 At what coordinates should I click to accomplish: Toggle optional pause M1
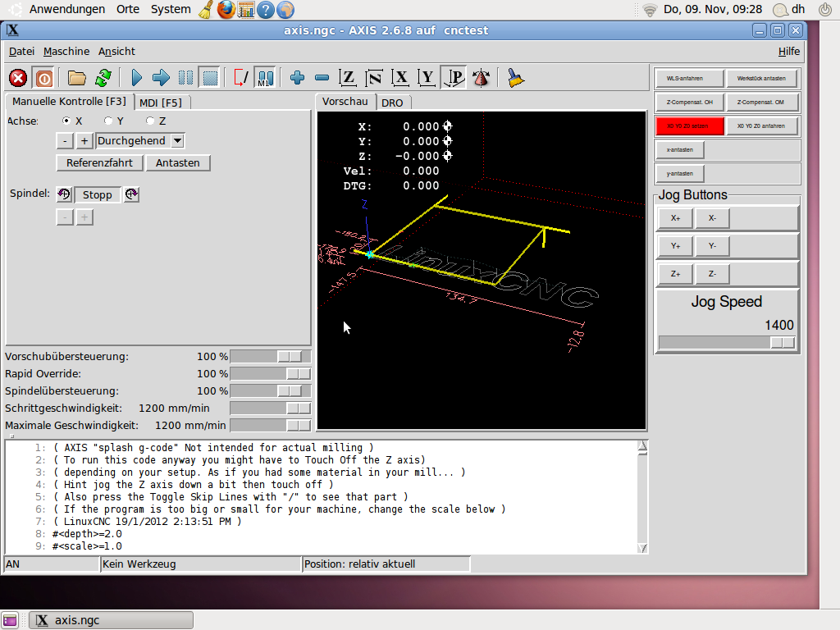coord(265,78)
